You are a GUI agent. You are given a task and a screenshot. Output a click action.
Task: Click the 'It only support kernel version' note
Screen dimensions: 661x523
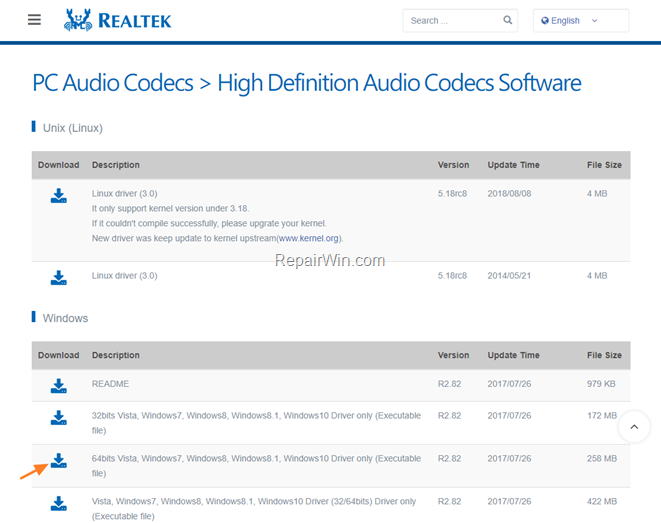pyautogui.click(x=170, y=208)
